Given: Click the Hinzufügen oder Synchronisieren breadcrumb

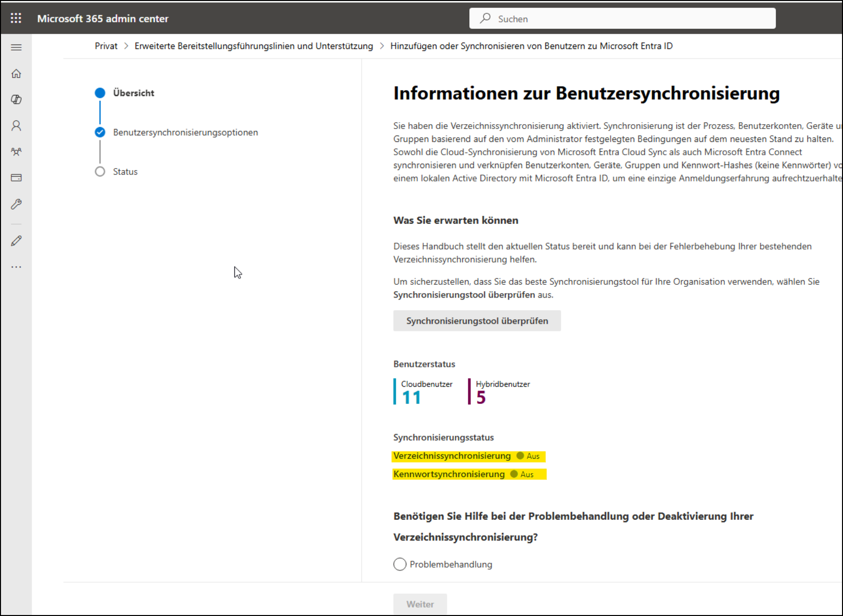Looking at the screenshot, I should coord(532,46).
